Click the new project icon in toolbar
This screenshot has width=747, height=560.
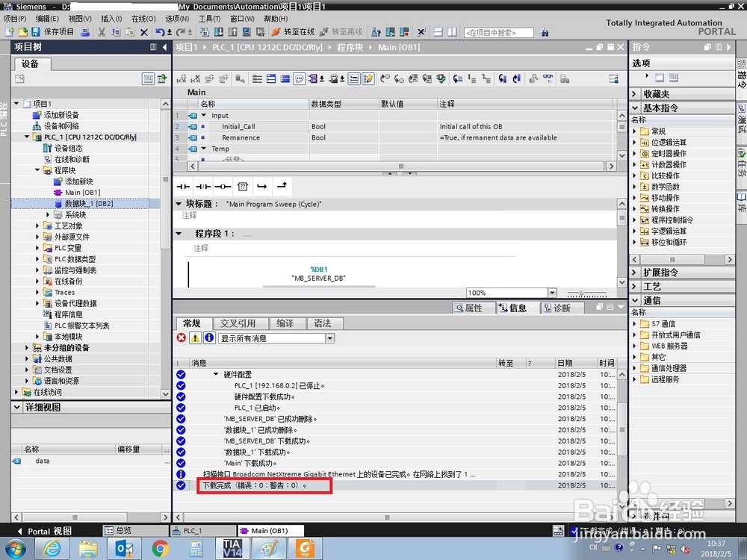point(10,32)
